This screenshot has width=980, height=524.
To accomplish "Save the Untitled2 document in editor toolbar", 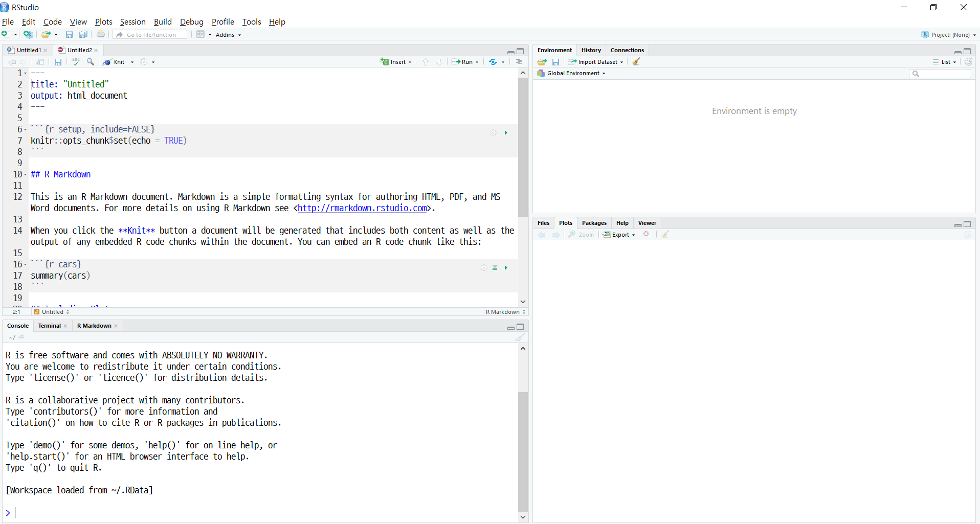I will pyautogui.click(x=58, y=62).
